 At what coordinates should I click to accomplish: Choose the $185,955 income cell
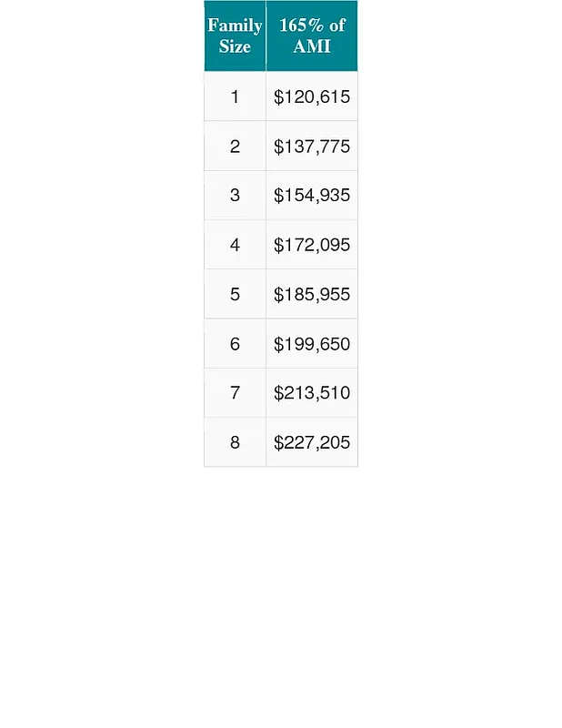tap(312, 295)
